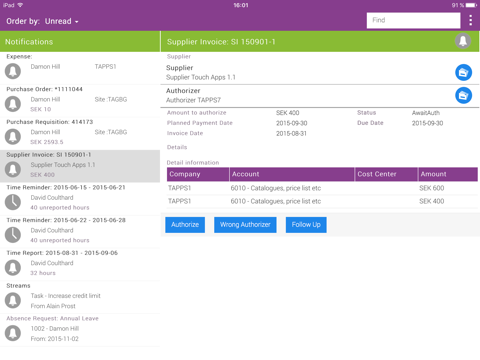Tap bell icon of Expense notification
This screenshot has width=480, height=360.
[13, 71]
